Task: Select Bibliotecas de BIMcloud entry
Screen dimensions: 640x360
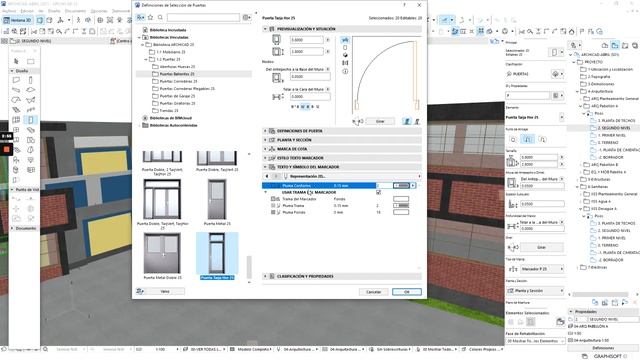Action: (x=171, y=118)
